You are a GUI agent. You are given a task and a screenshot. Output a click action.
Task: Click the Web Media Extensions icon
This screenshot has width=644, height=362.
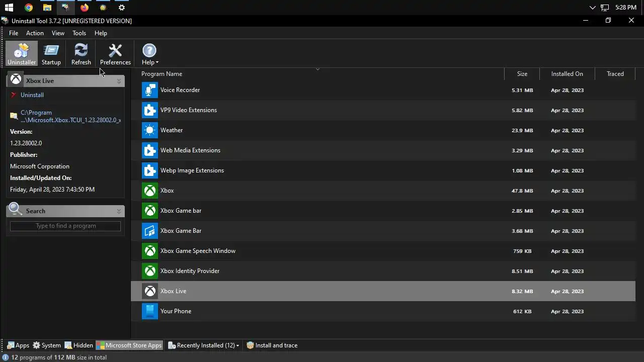pyautogui.click(x=150, y=150)
